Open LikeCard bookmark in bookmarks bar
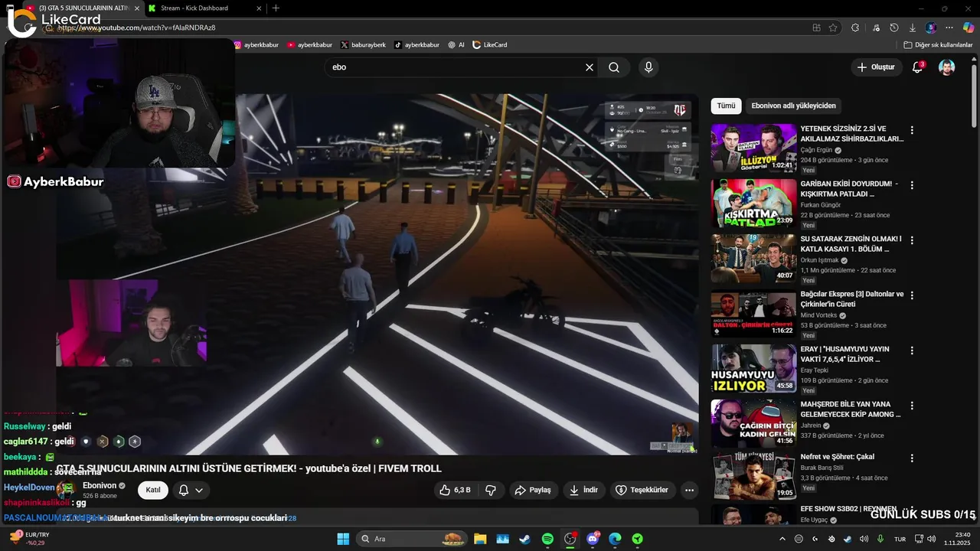The width and height of the screenshot is (980, 551). coord(490,45)
